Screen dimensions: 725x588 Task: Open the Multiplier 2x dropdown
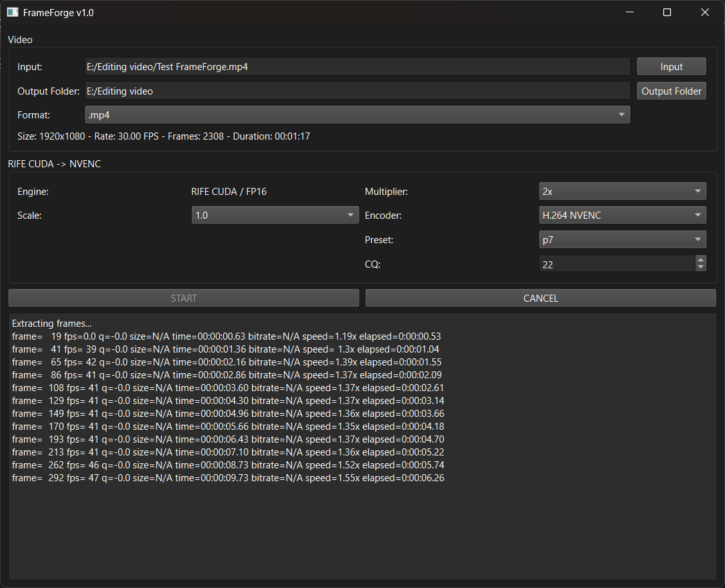(x=622, y=191)
